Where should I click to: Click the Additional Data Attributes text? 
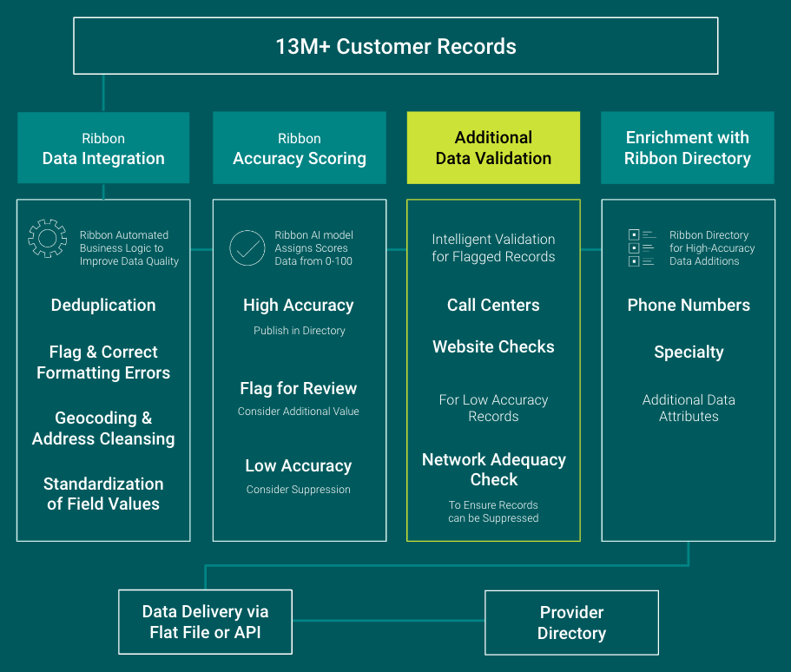point(689,408)
